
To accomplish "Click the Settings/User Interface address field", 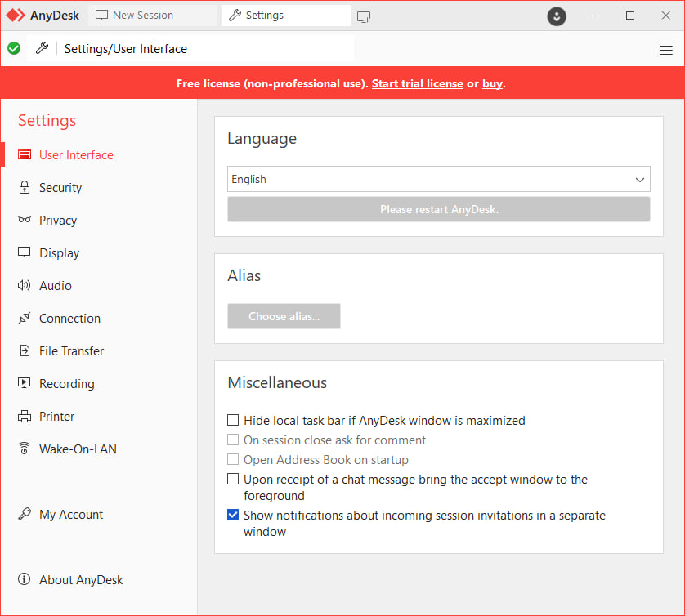I will tap(204, 49).
